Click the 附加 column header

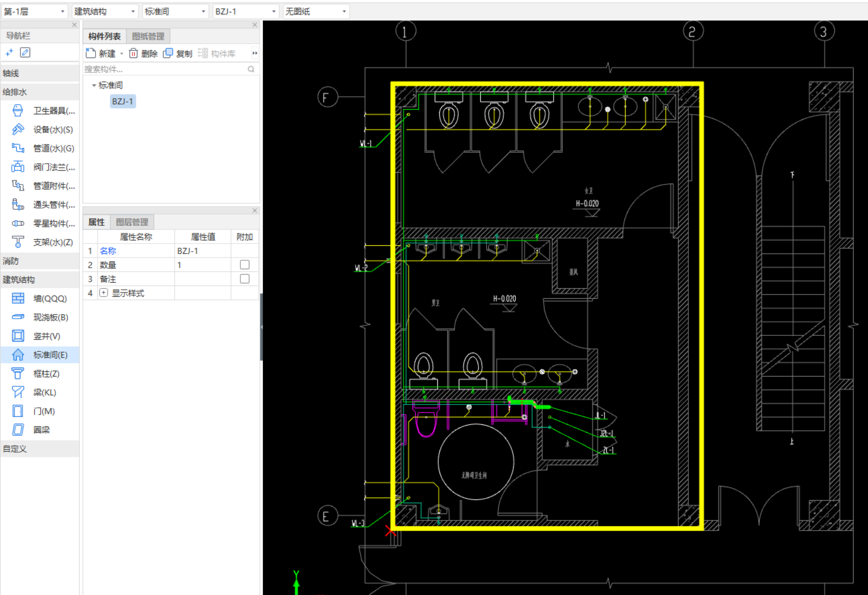pos(245,237)
